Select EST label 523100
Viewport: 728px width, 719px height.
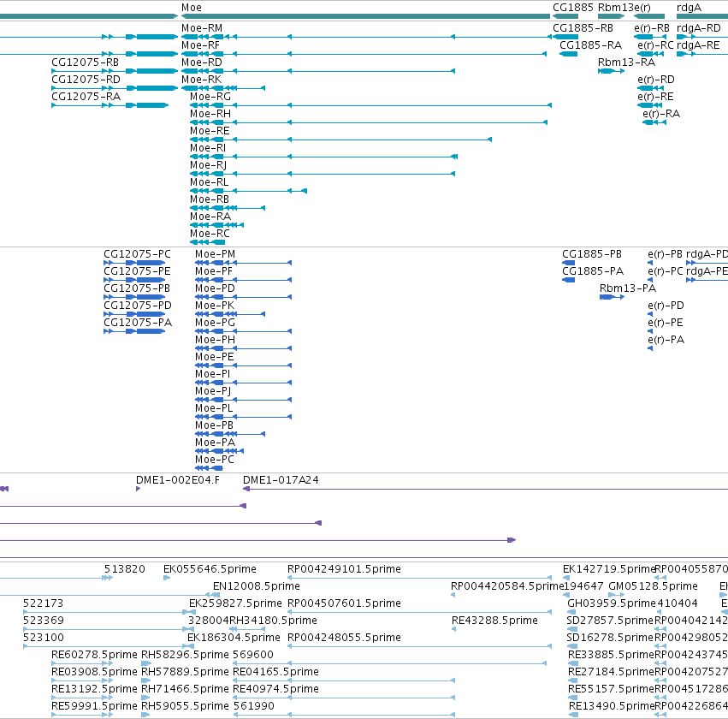tap(43, 638)
